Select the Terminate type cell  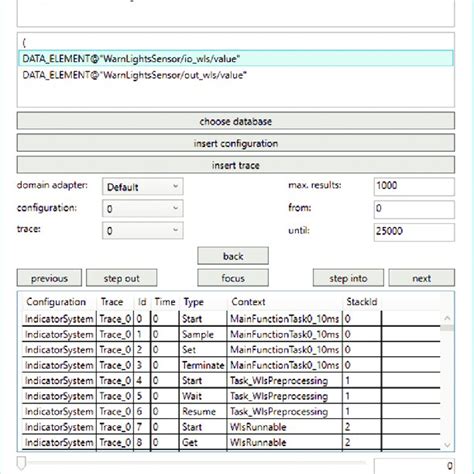[203, 365]
